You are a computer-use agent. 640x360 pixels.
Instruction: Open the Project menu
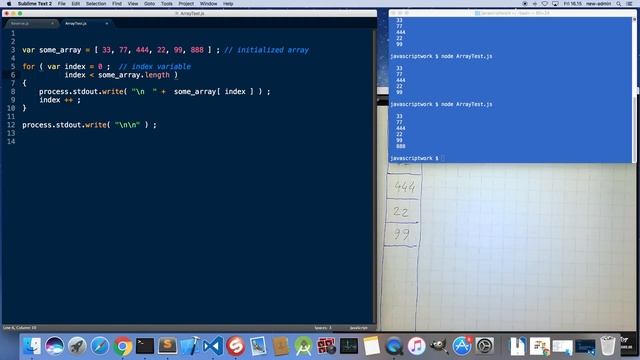[x=186, y=4]
